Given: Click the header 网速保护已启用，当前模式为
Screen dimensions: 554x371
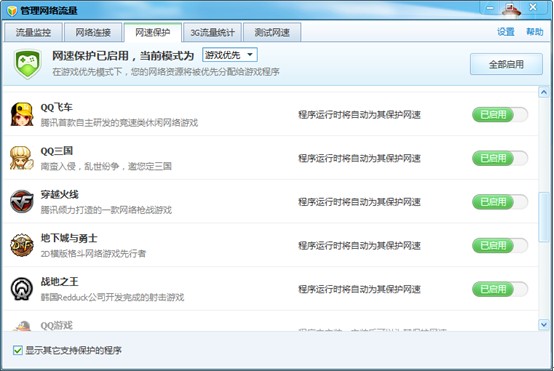Looking at the screenshot, I should pyautogui.click(x=123, y=55).
